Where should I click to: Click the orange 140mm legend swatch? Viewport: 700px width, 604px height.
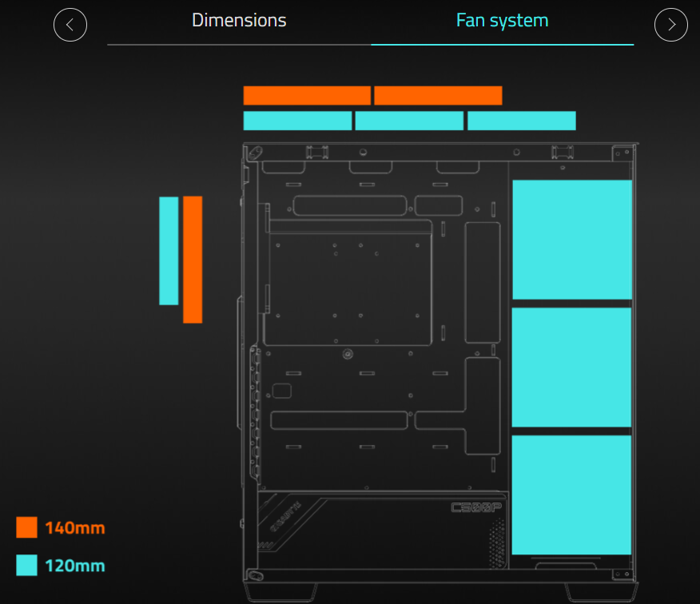(26, 527)
